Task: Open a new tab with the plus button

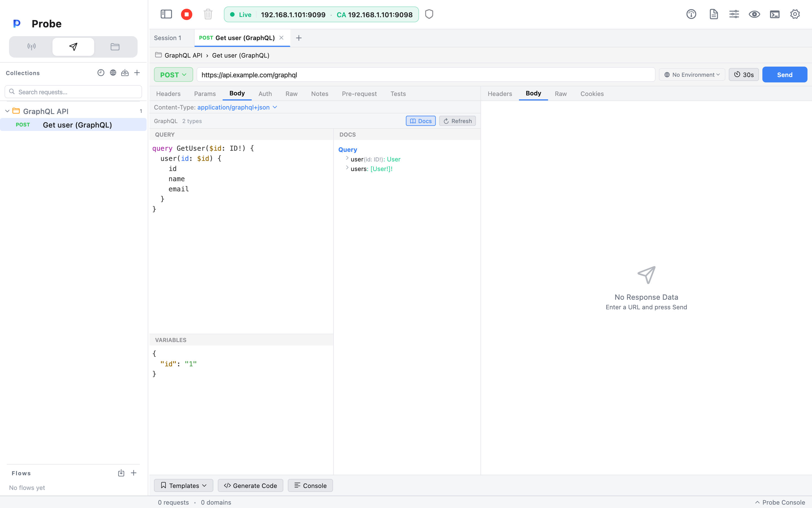Action: click(299, 38)
